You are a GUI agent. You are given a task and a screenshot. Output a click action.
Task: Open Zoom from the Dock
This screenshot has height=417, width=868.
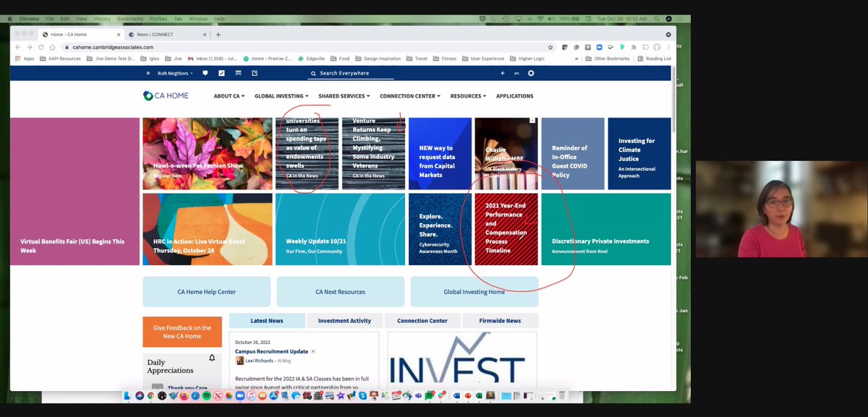coord(240,395)
